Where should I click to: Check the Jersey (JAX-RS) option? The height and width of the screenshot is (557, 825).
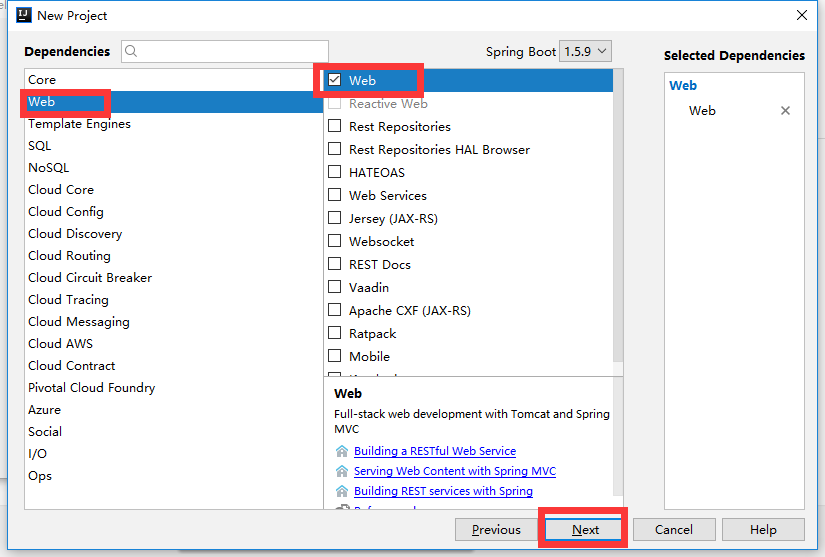coord(335,218)
